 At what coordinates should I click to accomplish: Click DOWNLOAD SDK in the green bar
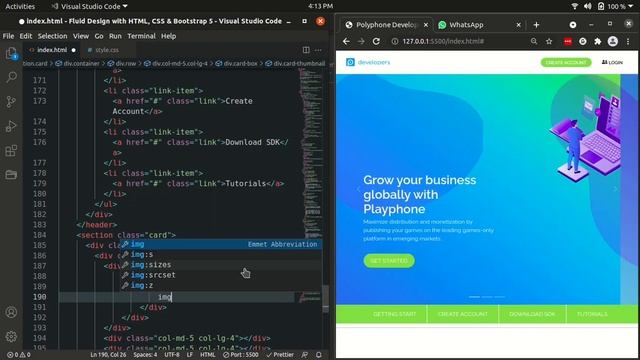[x=532, y=314]
